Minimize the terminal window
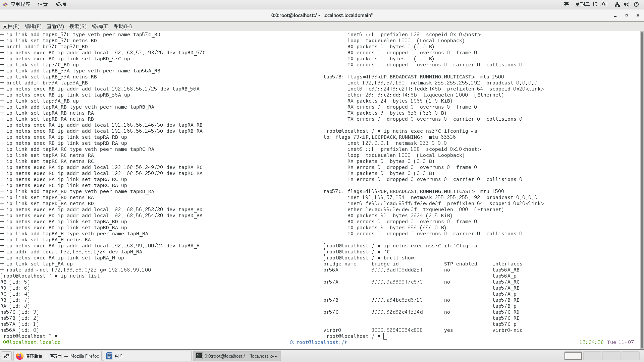Viewport: 644px width, 362px height. point(615,15)
